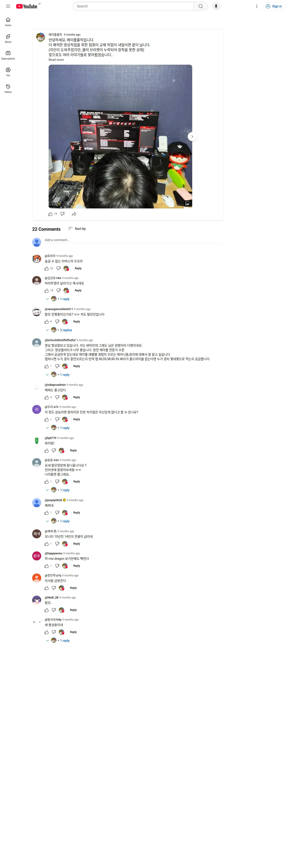The height and width of the screenshot is (868, 289).
Task: Dislike the community post
Action: coord(62,214)
